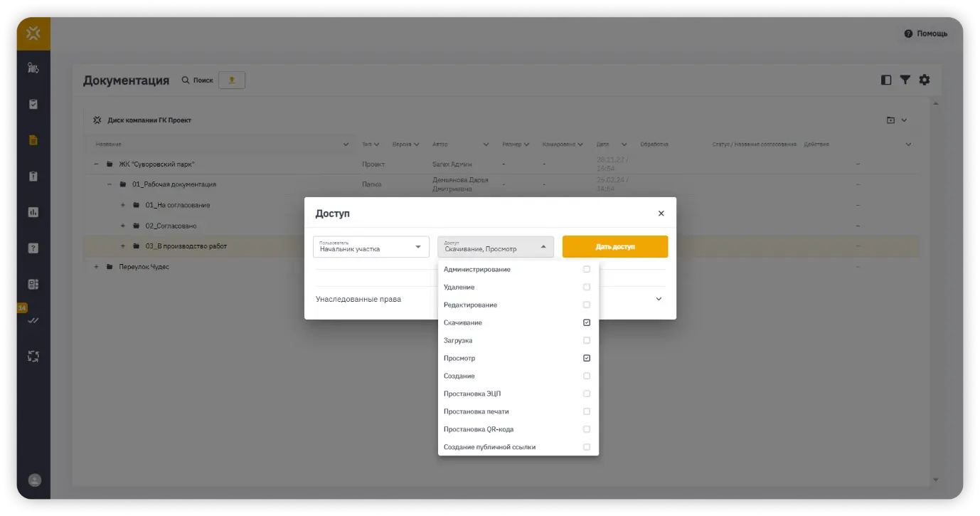This screenshot has height=516, width=980.
Task: Open the documents icon in sidebar
Action: click(33, 140)
